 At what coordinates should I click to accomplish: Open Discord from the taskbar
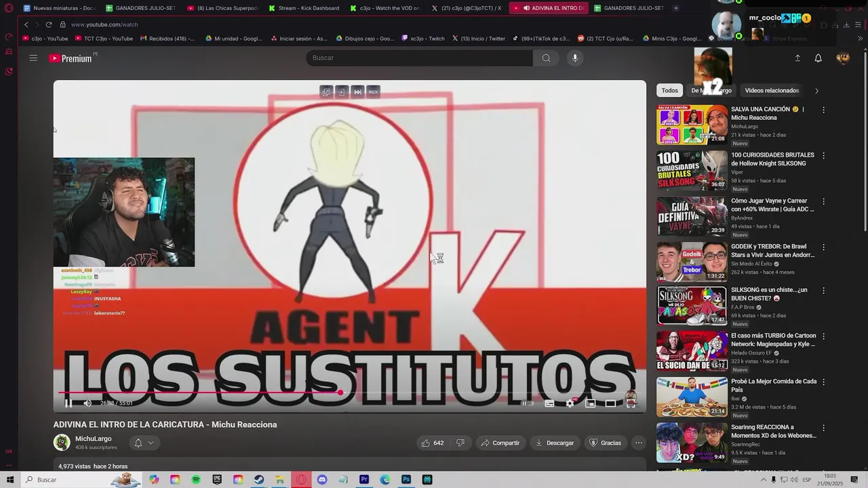click(x=322, y=480)
